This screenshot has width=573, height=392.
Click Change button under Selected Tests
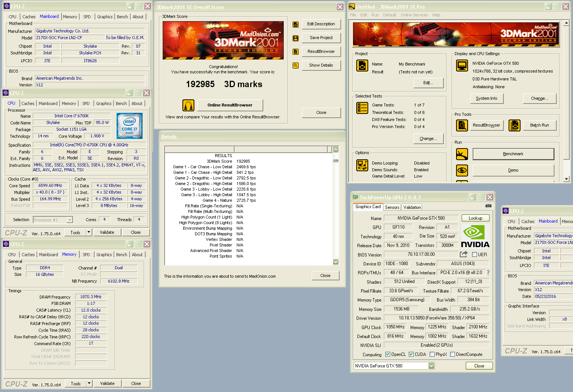428,138
